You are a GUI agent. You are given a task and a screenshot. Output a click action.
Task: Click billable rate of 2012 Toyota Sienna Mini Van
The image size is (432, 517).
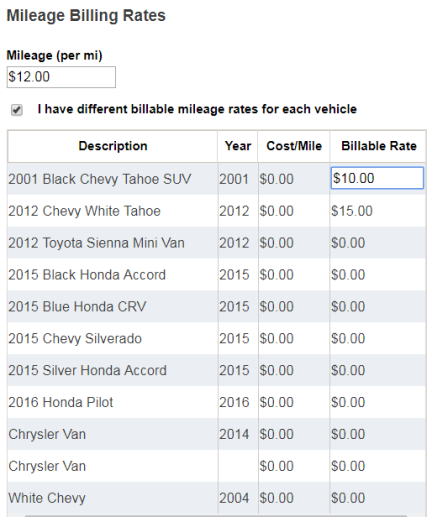tap(348, 243)
